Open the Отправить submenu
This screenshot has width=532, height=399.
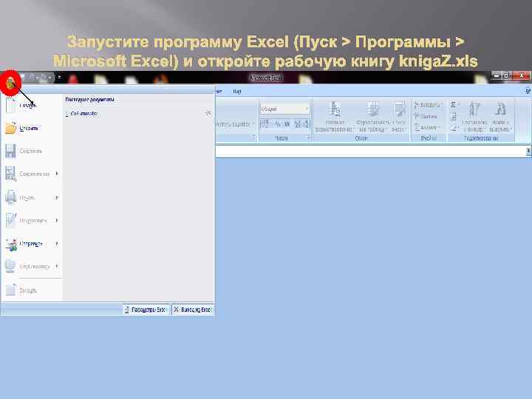point(32,244)
